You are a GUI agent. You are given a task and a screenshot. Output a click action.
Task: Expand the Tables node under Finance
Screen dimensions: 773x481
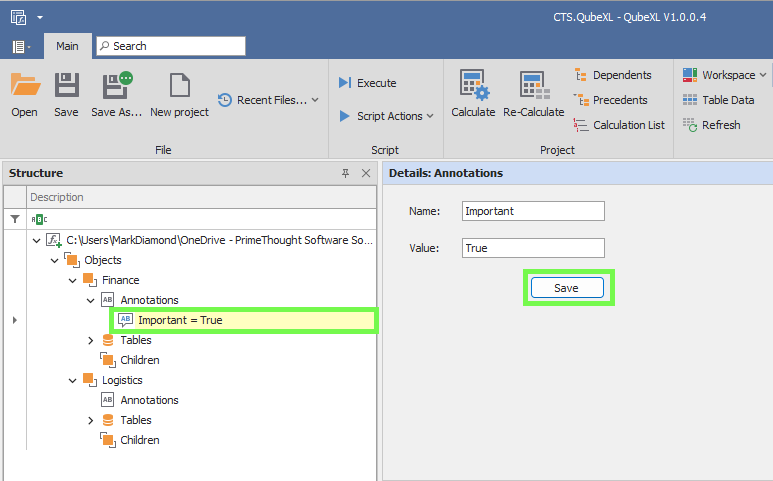pyautogui.click(x=91, y=340)
